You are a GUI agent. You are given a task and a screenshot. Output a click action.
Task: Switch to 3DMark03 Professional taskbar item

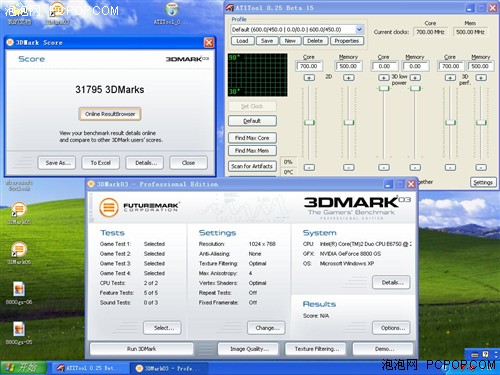169,368
